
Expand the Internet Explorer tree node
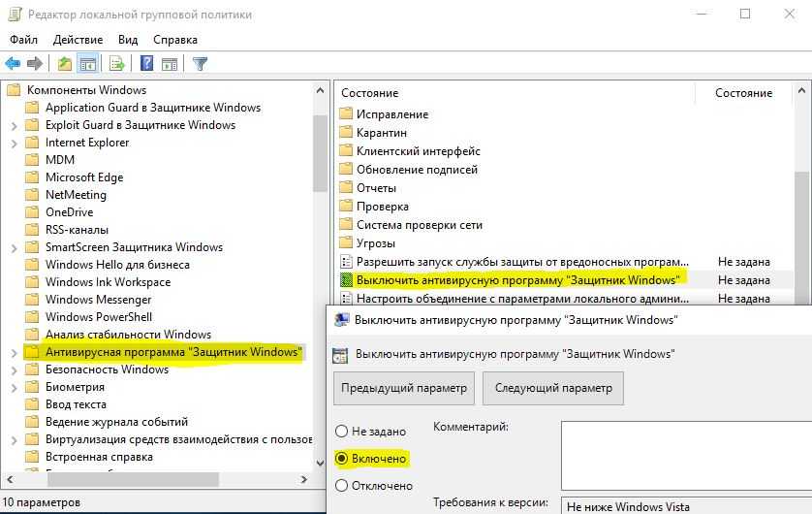[14, 144]
